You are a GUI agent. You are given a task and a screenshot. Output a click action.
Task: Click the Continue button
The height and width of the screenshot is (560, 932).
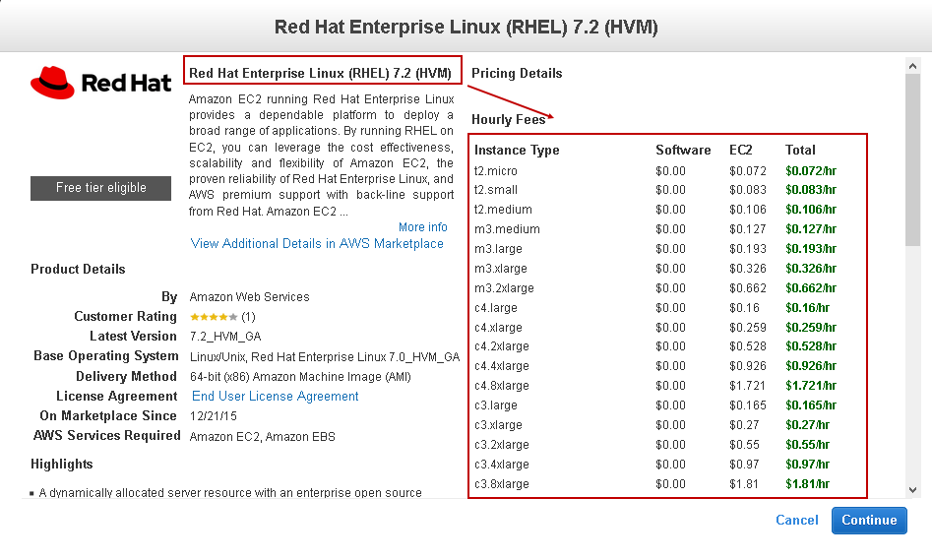pyautogui.click(x=869, y=521)
